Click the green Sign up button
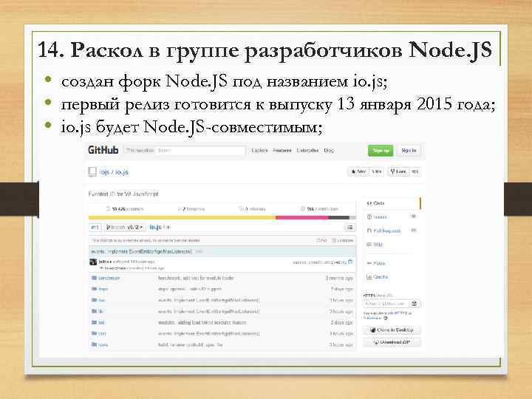Viewport: 532px width, 399px height. pyautogui.click(x=381, y=150)
